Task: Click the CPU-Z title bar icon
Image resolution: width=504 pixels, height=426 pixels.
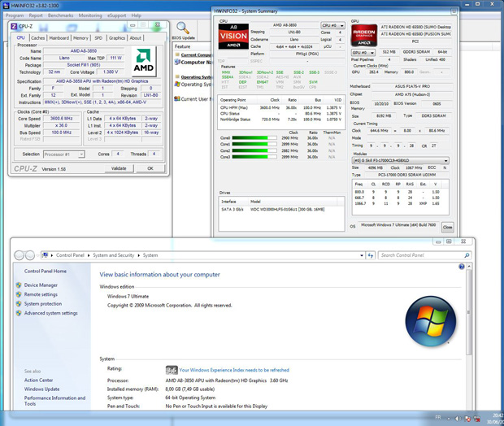Action: [x=14, y=26]
